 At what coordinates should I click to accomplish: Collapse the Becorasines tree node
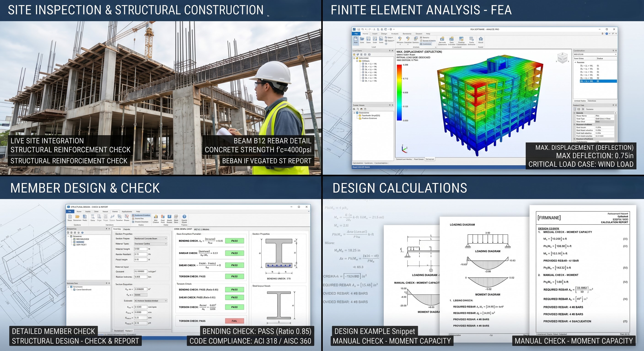pyautogui.click(x=354, y=113)
